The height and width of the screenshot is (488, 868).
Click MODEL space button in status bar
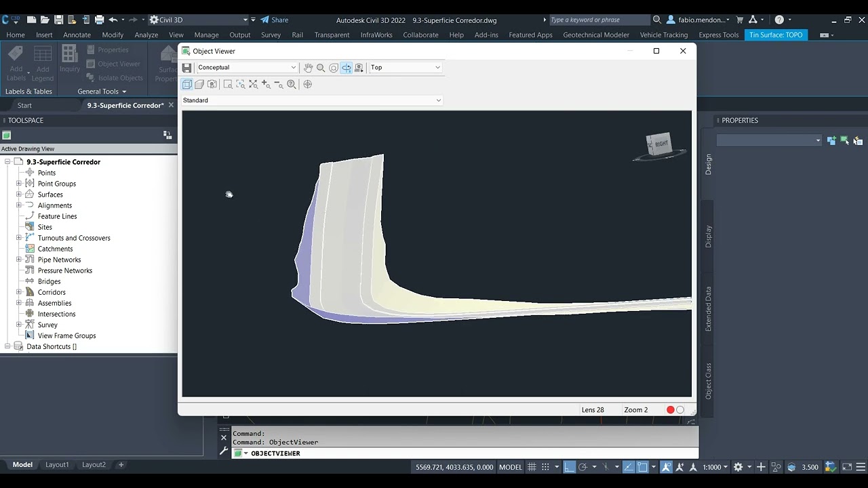(511, 467)
